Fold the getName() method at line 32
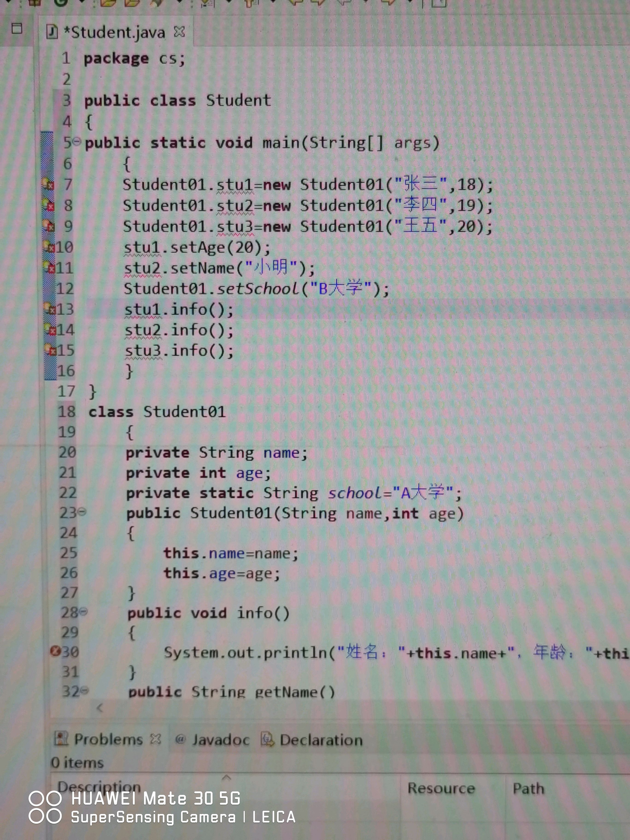This screenshot has width=630, height=840. click(x=85, y=690)
